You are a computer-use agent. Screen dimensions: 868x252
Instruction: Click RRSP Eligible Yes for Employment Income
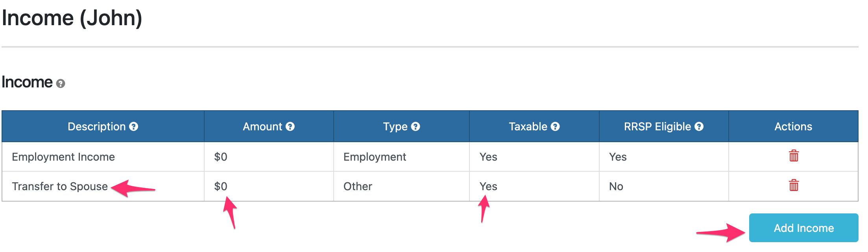[x=618, y=157]
